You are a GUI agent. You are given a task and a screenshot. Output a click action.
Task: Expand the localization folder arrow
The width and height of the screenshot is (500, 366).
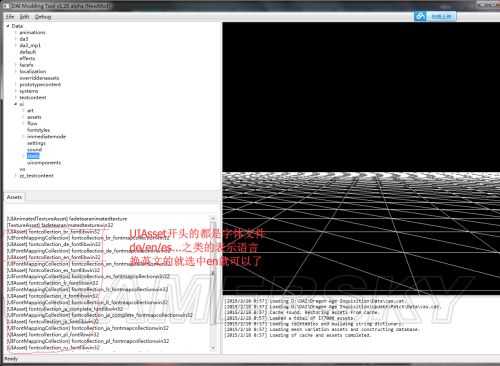click(16, 71)
